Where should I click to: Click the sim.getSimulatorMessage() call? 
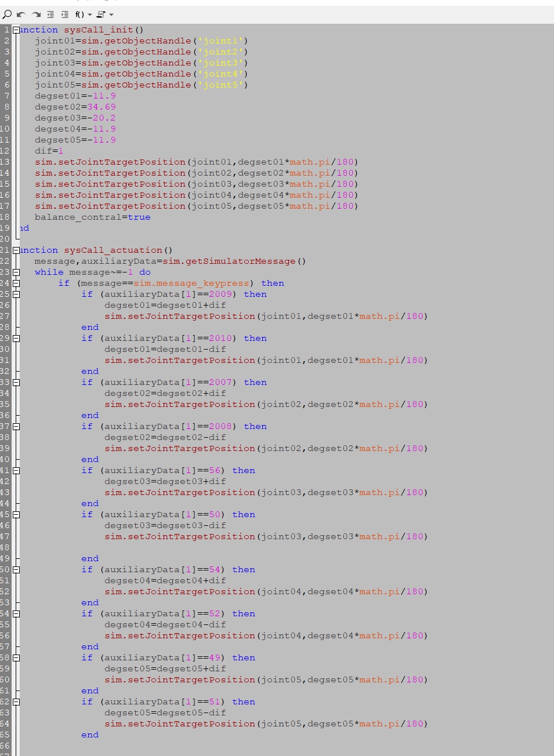(x=234, y=261)
